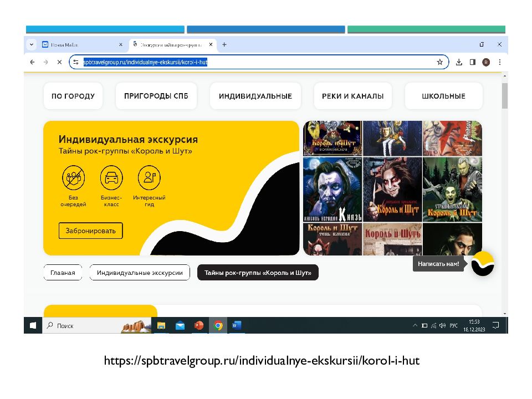
Task: Open PowerPoint from the taskbar
Action: pyautogui.click(x=199, y=326)
